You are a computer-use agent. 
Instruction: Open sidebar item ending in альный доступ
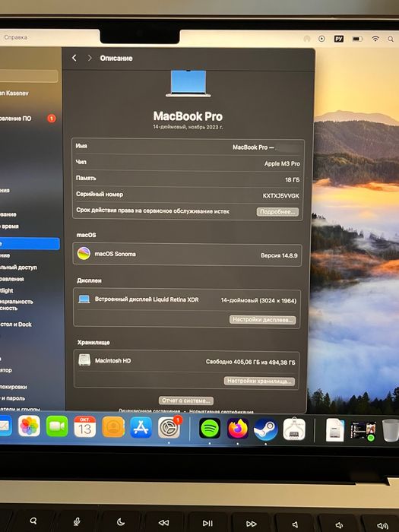tap(18, 268)
